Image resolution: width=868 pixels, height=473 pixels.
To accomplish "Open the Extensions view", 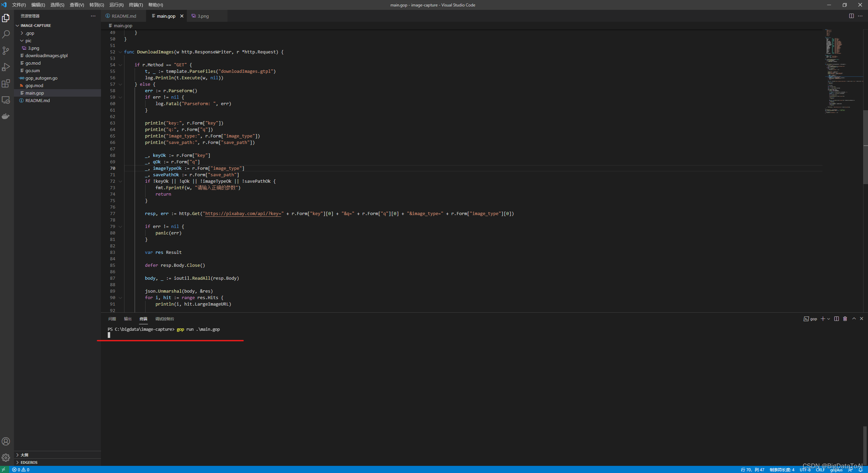I will coord(6,83).
